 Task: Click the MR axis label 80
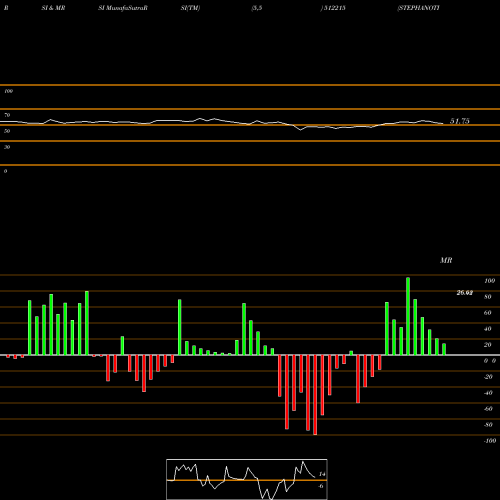tap(488, 297)
